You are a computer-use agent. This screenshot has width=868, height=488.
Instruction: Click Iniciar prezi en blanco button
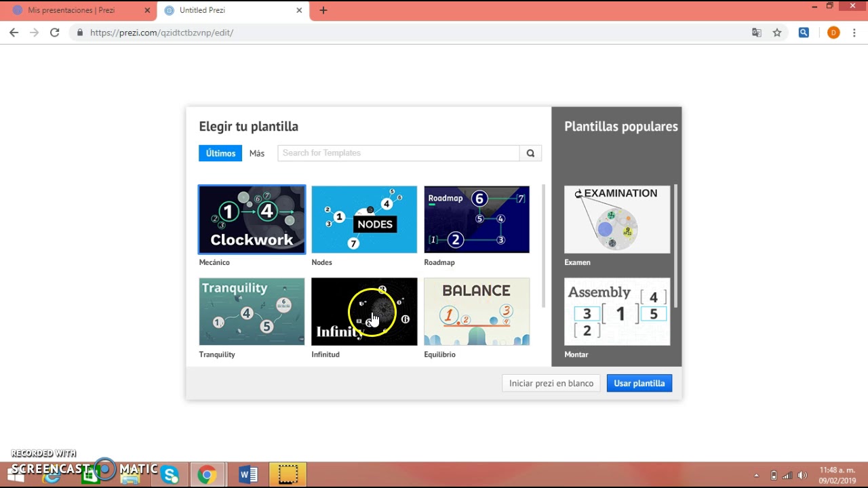[x=551, y=383]
